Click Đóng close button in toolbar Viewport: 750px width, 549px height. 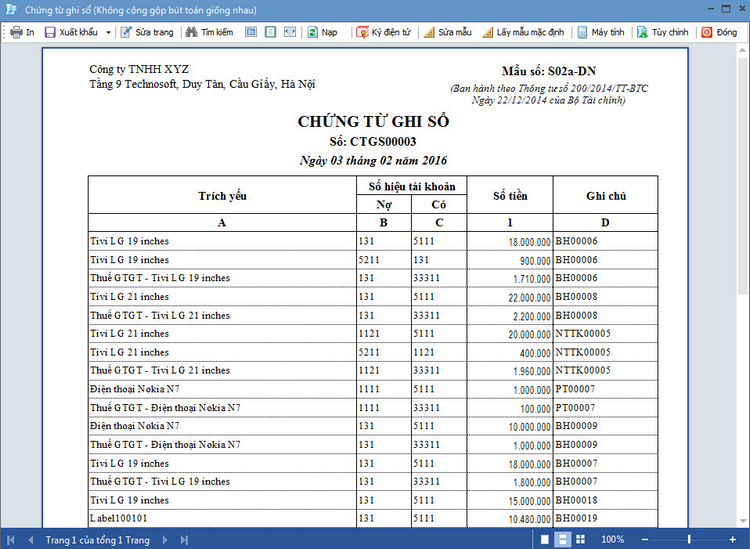tap(719, 33)
